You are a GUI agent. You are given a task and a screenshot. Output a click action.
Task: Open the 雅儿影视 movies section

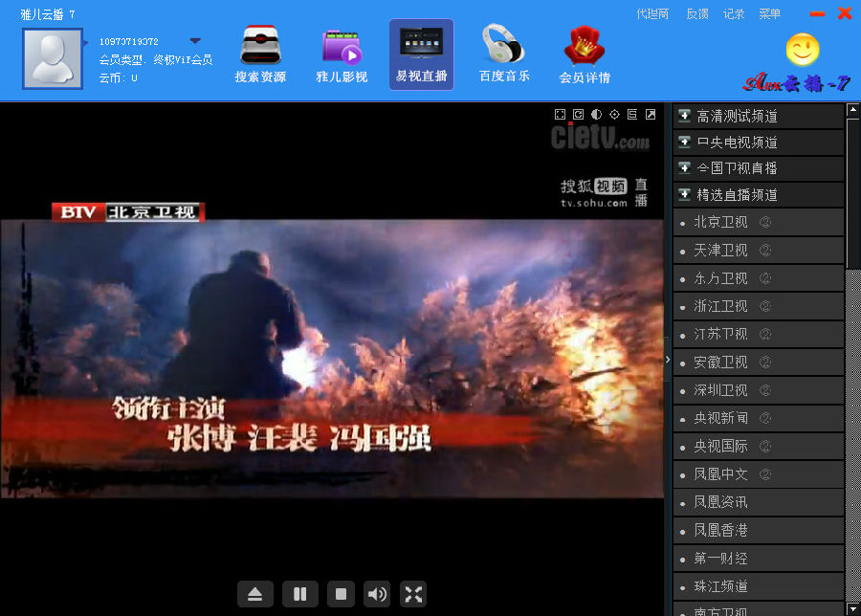point(341,55)
